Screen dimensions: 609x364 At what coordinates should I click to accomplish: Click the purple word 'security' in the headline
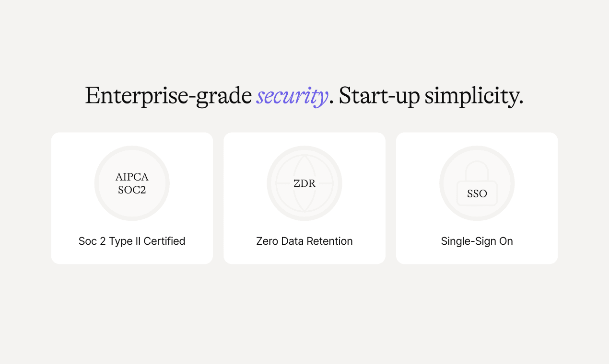pos(292,96)
